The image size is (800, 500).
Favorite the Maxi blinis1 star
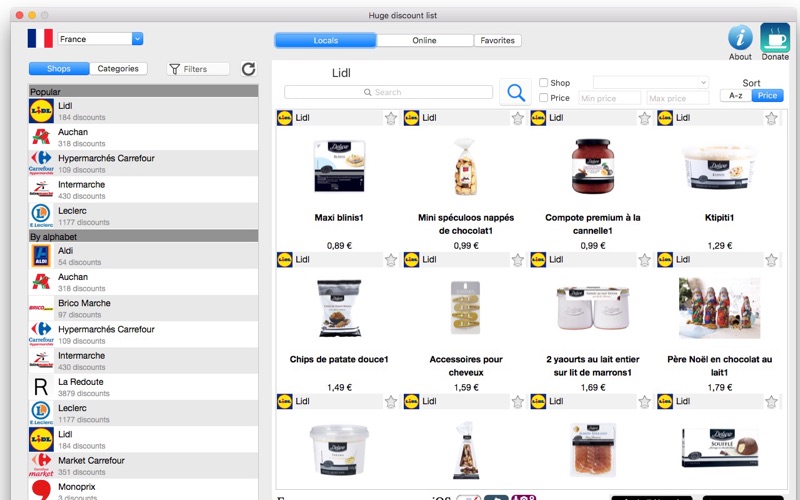click(x=391, y=118)
